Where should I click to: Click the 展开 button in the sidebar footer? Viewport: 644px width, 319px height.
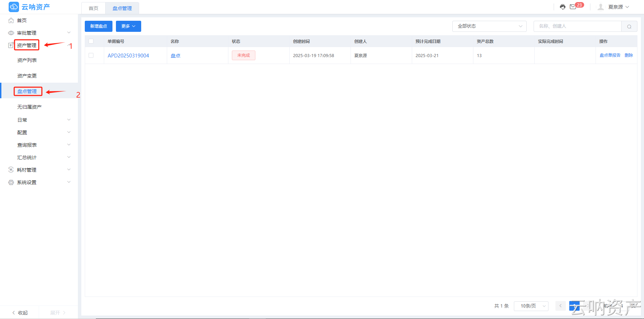pos(58,313)
